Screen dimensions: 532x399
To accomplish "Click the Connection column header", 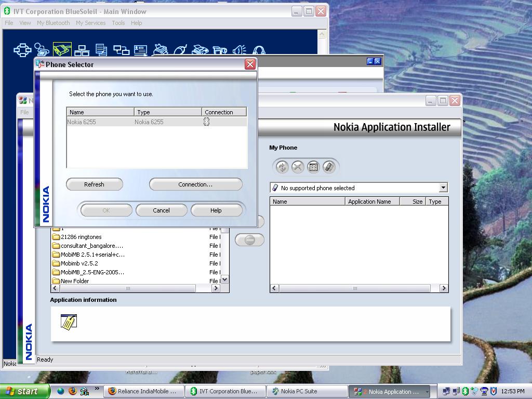I will [224, 112].
